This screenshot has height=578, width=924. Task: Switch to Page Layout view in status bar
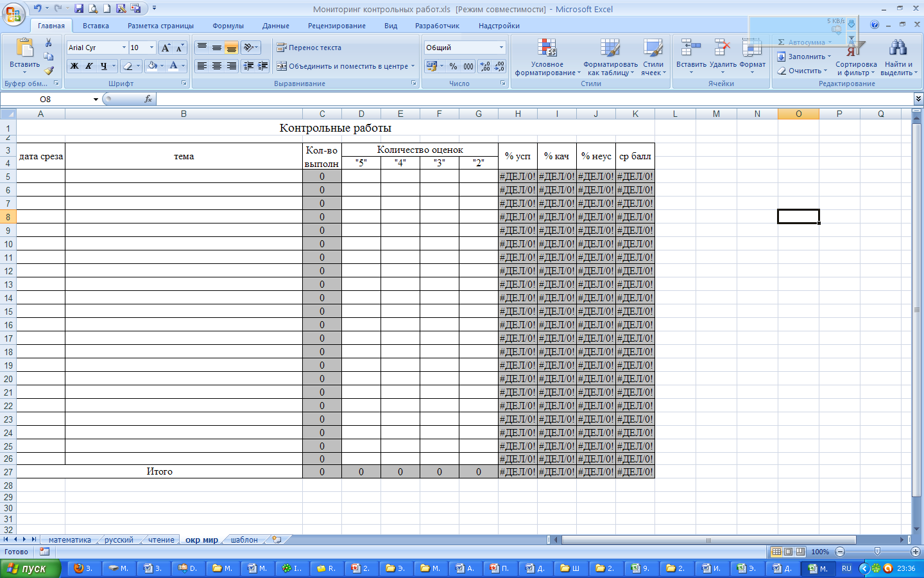point(789,552)
